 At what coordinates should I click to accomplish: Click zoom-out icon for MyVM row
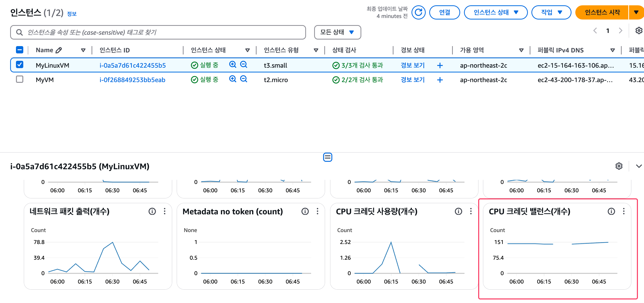[244, 79]
